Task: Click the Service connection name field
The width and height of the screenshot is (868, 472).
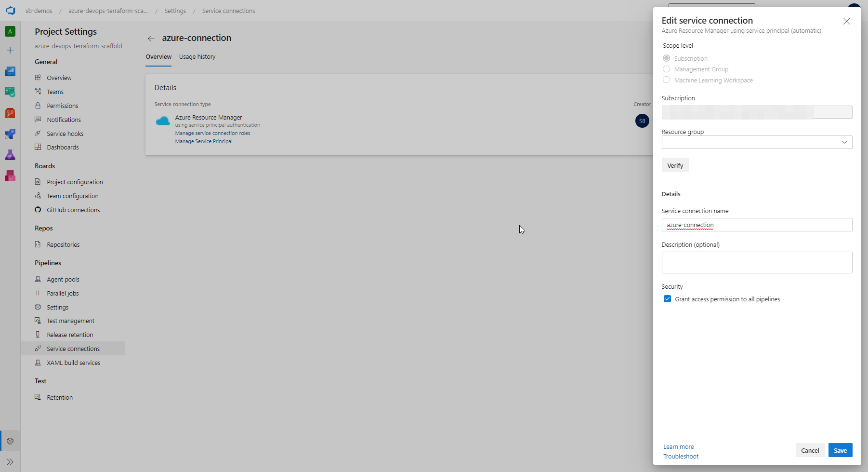Action: click(x=757, y=225)
